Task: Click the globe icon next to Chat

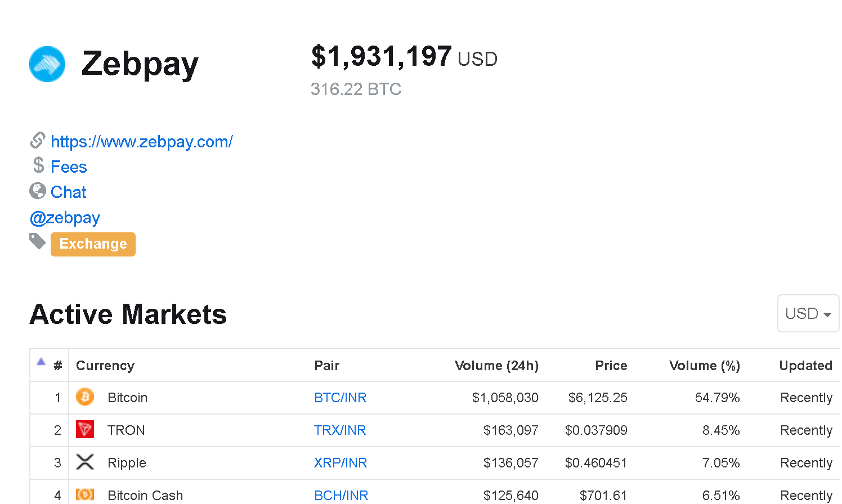Action: tap(38, 191)
